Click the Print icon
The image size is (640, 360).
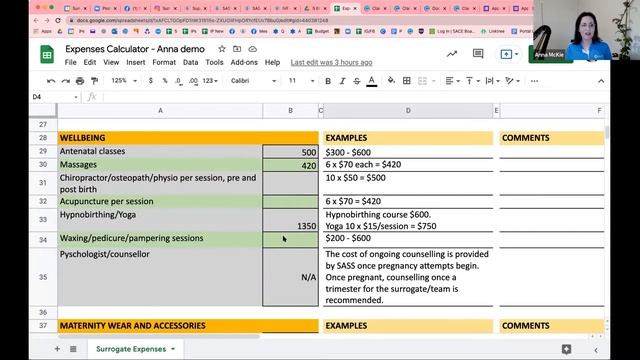(80, 81)
